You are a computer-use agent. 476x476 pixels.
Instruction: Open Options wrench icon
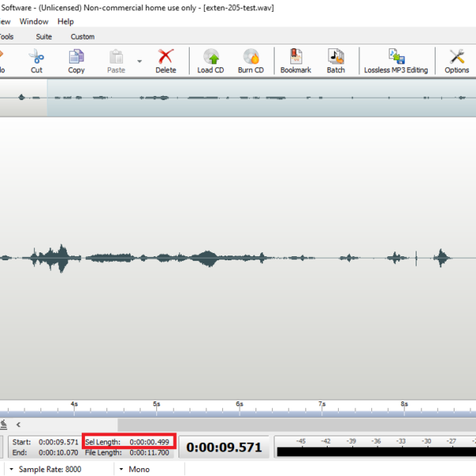[457, 57]
